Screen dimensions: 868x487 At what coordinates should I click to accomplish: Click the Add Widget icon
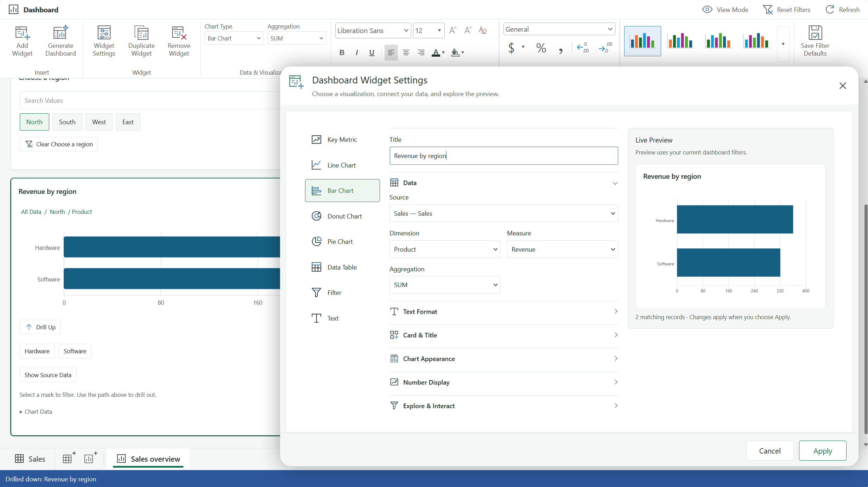22,32
